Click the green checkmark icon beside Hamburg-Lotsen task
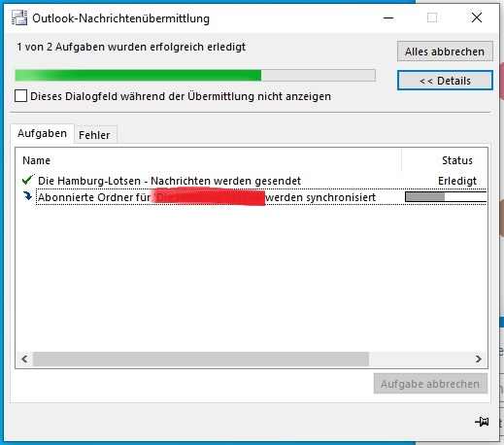Viewport: 504px width, 445px height. click(x=28, y=180)
